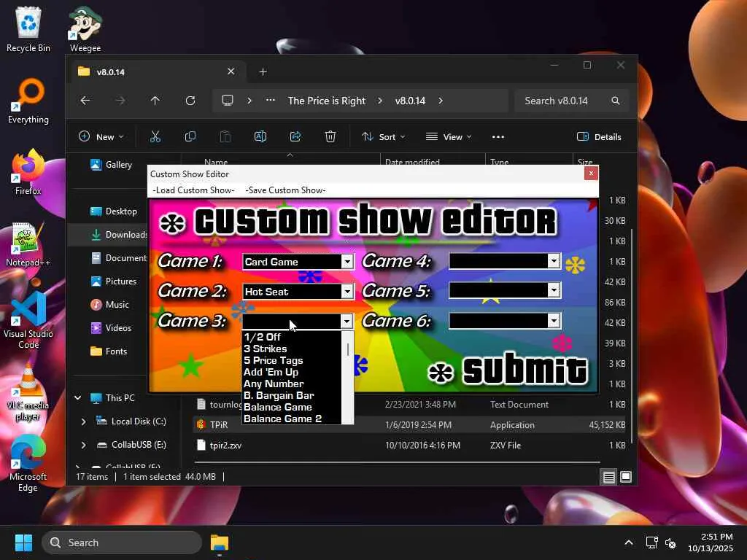Choose Add 'Em Up from the list
The height and width of the screenshot is (560, 747).
[x=292, y=373]
